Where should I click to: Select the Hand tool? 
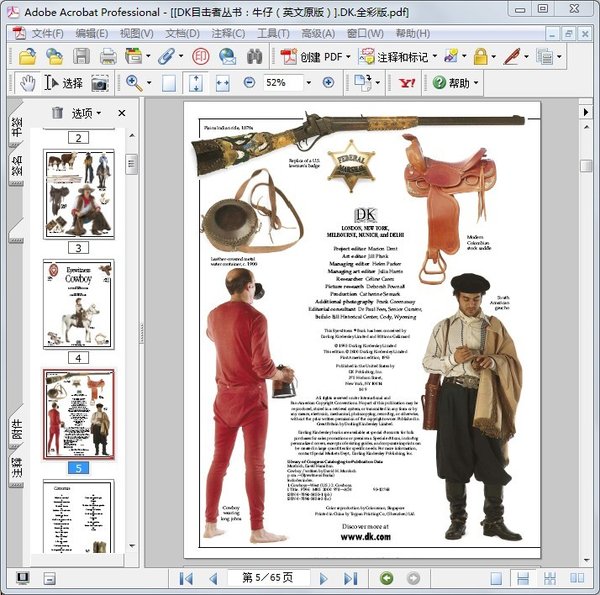click(x=27, y=83)
